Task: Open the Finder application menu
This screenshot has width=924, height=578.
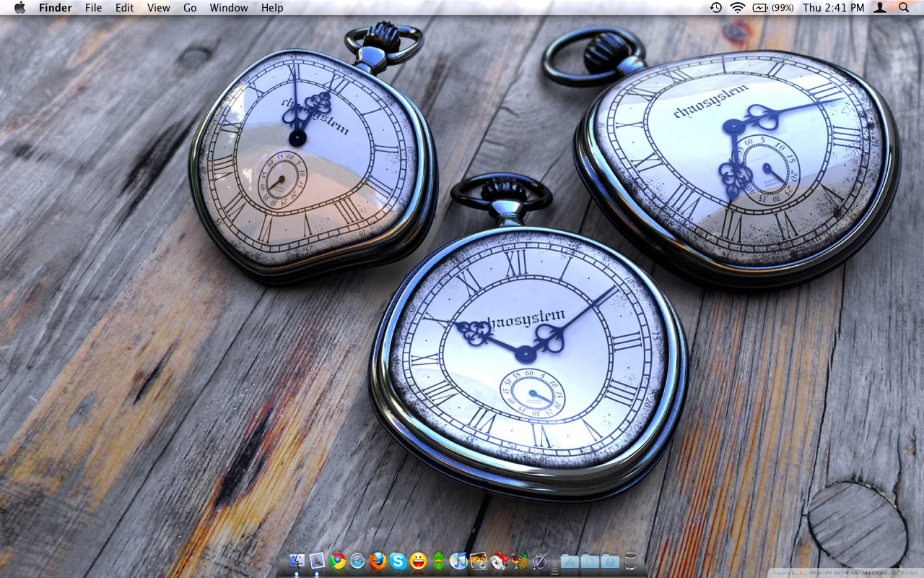Action: tap(56, 8)
